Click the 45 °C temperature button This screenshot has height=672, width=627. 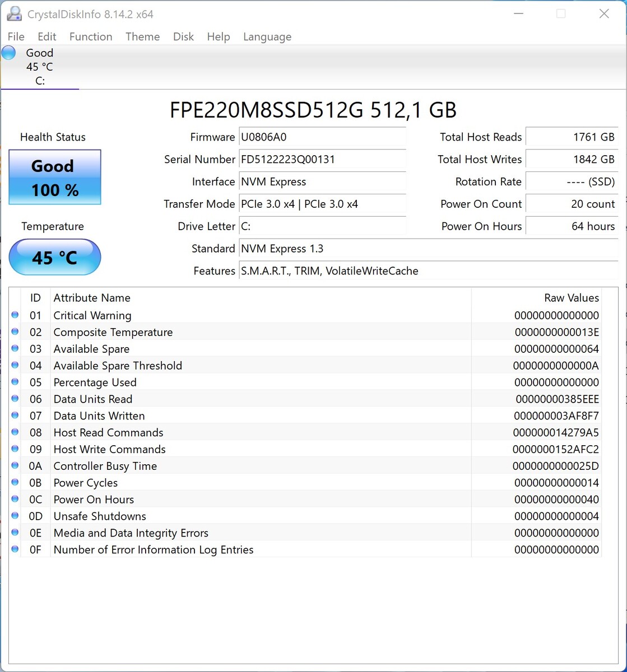point(55,257)
